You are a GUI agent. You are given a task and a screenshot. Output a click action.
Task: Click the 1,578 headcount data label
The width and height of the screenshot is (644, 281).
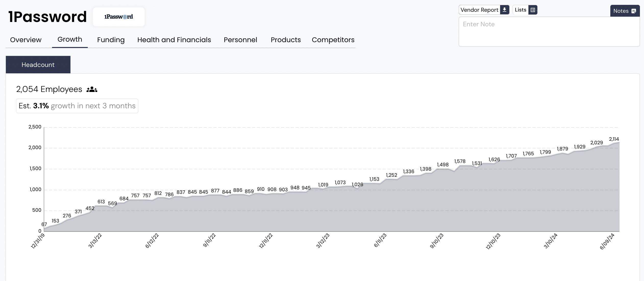460,161
